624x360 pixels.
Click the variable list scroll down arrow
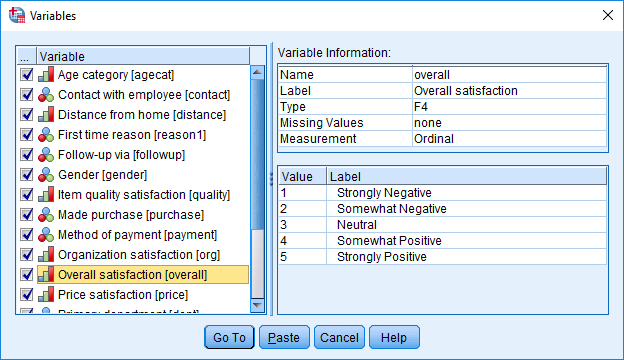point(257,305)
